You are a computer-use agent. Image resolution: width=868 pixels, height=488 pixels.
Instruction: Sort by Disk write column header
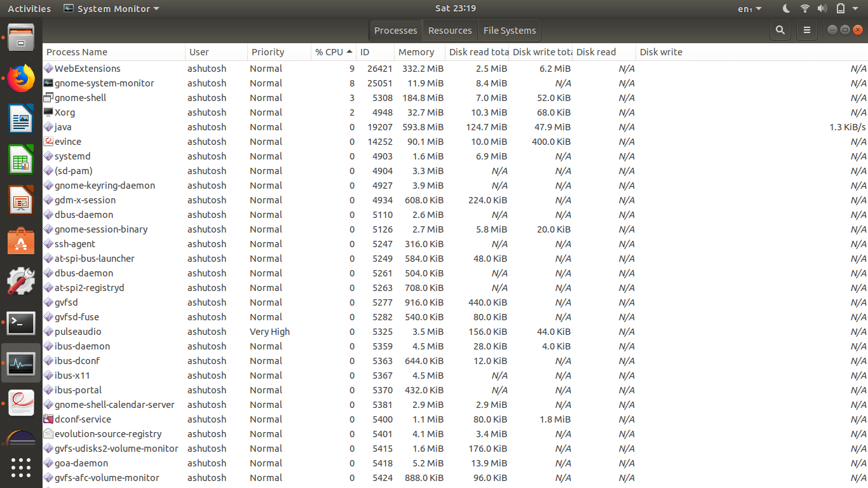[x=752, y=52]
